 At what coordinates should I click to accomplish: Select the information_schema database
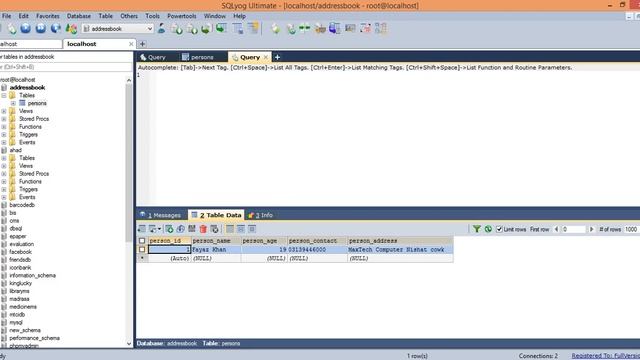point(32,276)
